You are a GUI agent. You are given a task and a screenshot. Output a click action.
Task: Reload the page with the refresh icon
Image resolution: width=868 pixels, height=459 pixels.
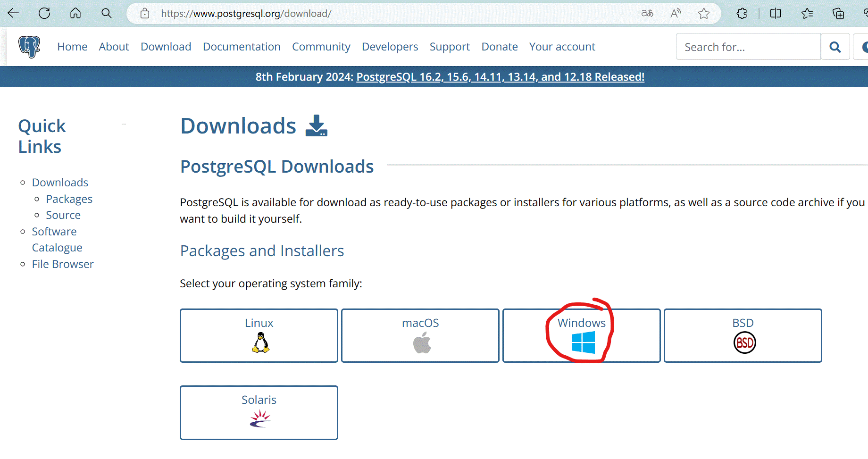(44, 13)
